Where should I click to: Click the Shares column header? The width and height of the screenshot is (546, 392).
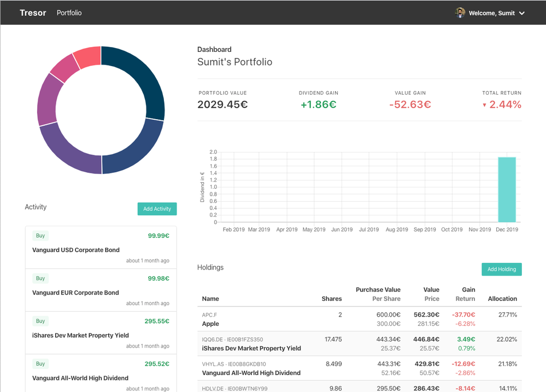pyautogui.click(x=331, y=299)
